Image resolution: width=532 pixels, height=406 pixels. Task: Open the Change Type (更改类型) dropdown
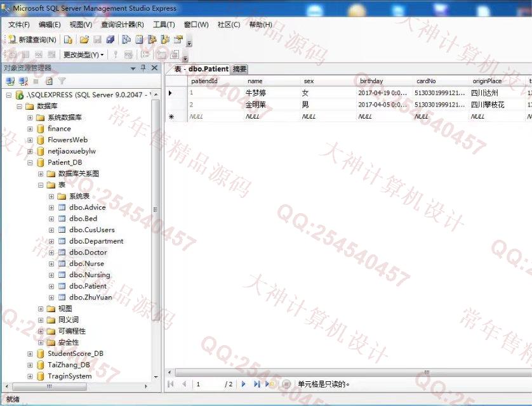click(x=83, y=55)
